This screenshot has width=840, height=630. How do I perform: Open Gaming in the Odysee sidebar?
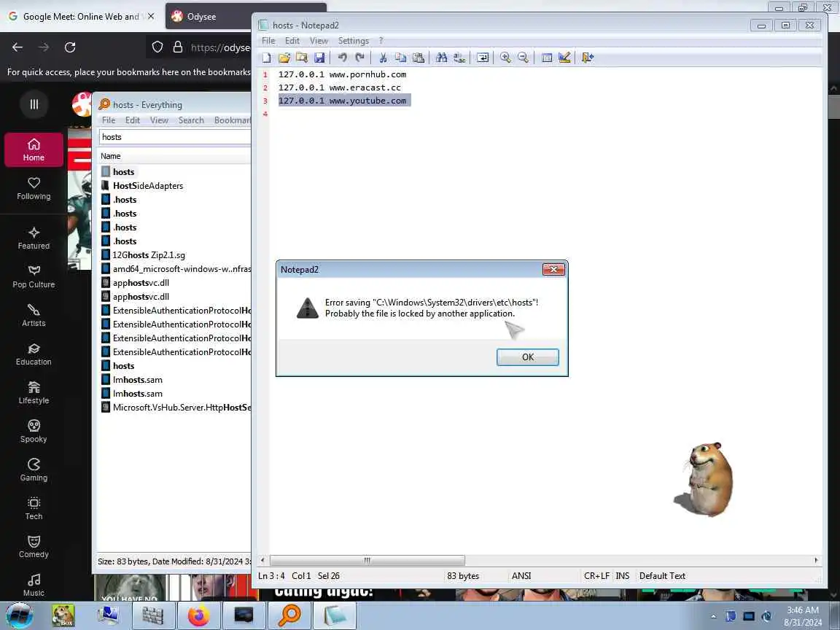pos(34,470)
